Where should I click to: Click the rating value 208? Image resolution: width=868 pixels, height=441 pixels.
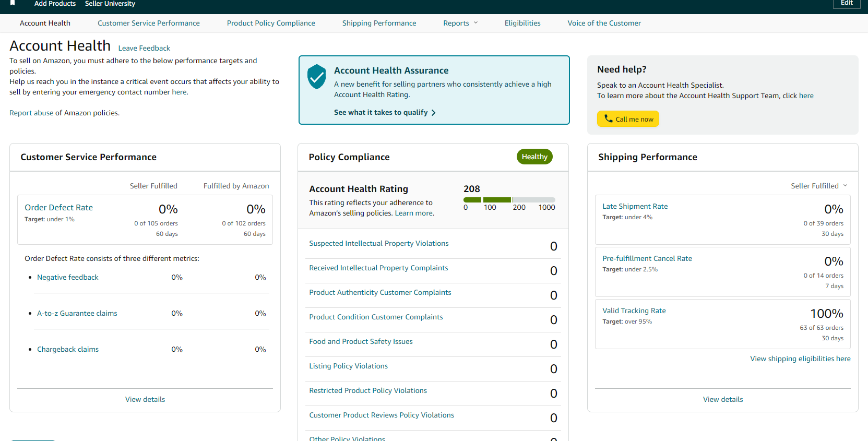coord(472,189)
